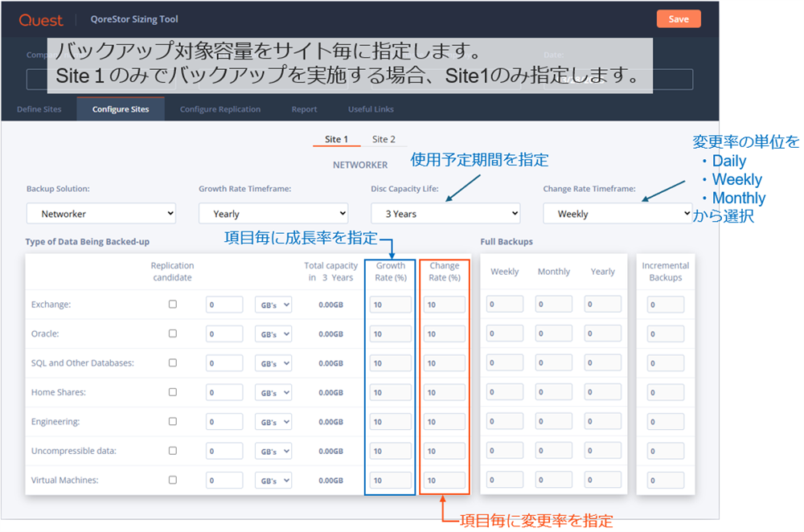
Task: Open the Useful Links tab
Action: [x=371, y=109]
